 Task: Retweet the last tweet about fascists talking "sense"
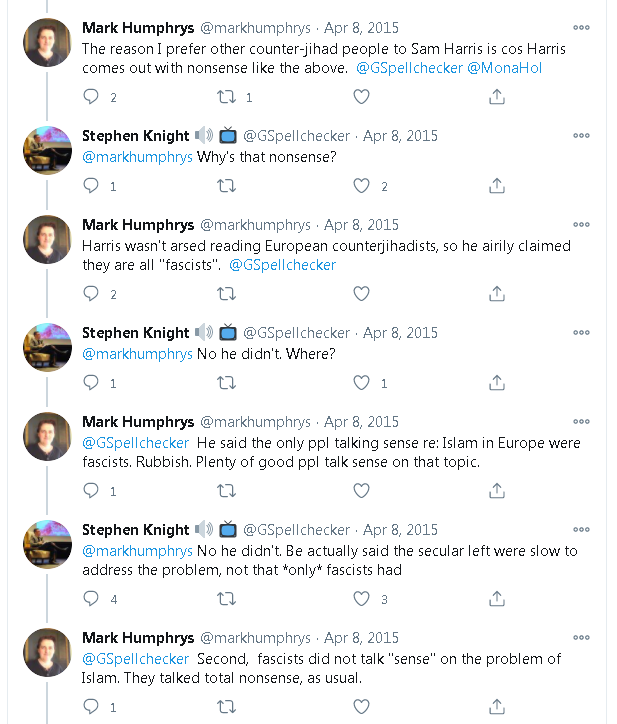227,707
